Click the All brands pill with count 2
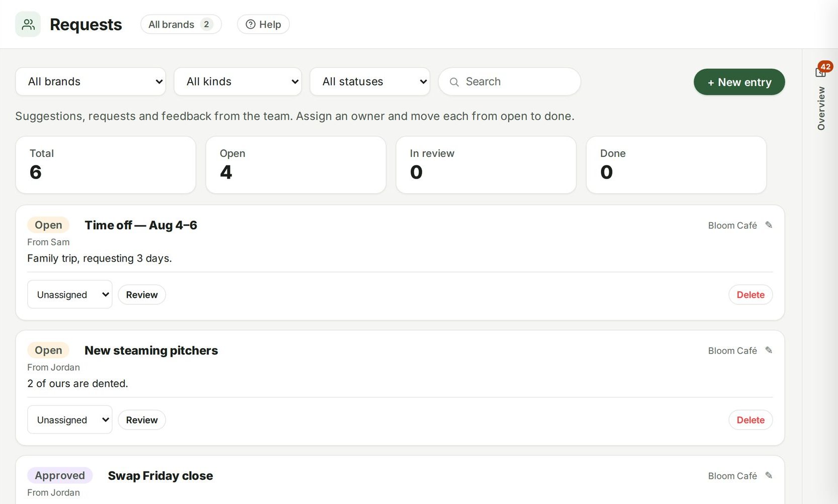This screenshot has width=838, height=504. click(x=181, y=24)
